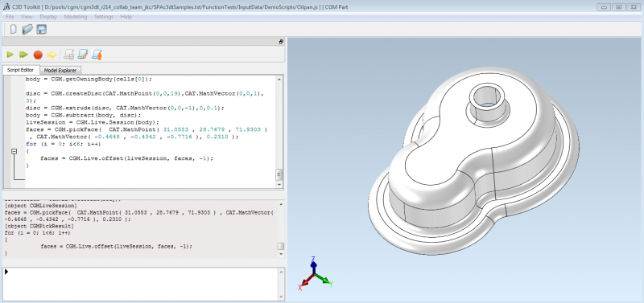Open the Display menu
The image size is (644, 303).
(x=48, y=17)
